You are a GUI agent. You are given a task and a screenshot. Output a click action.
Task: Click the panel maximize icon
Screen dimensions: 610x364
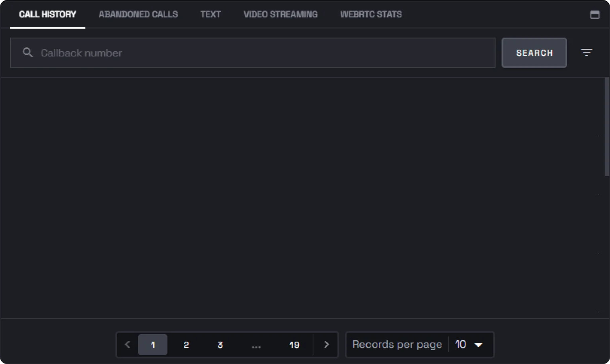point(594,15)
